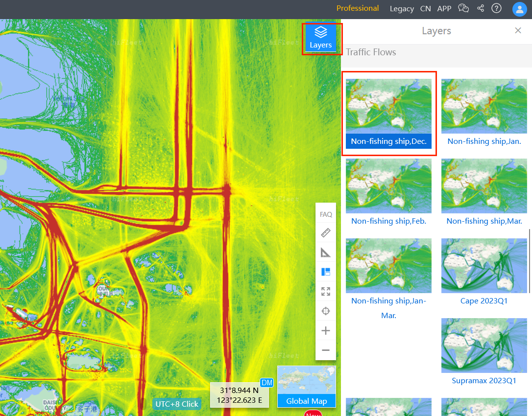Open the WeChat contact icon
The width and height of the screenshot is (532, 416).
pos(463,8)
